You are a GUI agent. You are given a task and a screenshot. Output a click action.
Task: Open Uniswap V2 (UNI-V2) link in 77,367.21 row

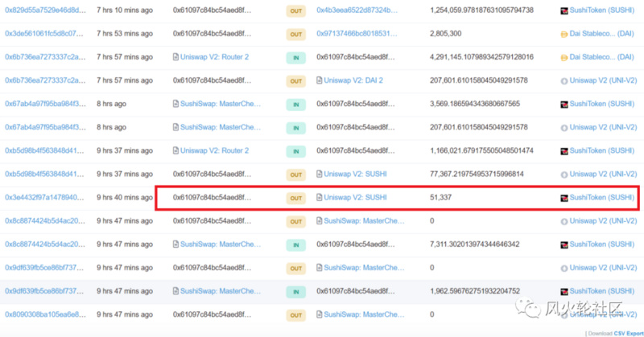[x=603, y=174]
